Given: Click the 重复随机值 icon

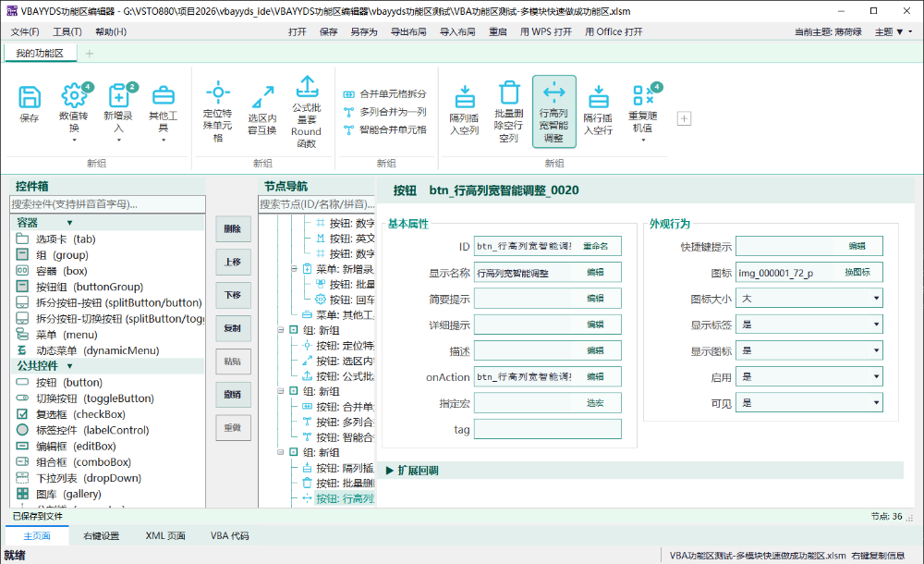Looking at the screenshot, I should click(642, 95).
